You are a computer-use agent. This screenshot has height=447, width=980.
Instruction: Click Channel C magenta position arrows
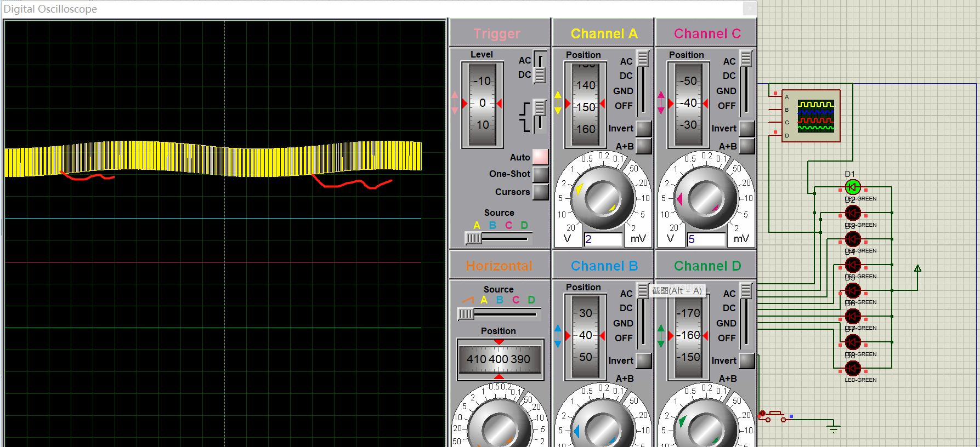[x=661, y=103]
